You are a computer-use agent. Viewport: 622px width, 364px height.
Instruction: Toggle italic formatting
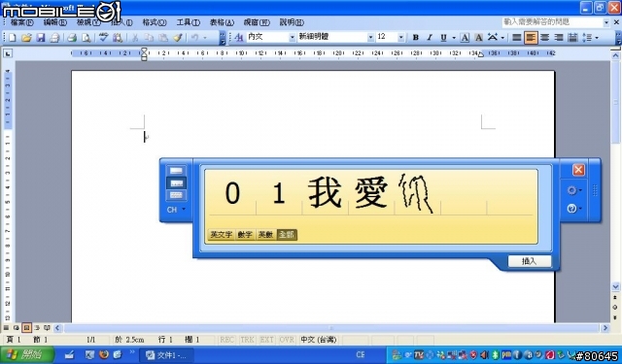[x=430, y=38]
